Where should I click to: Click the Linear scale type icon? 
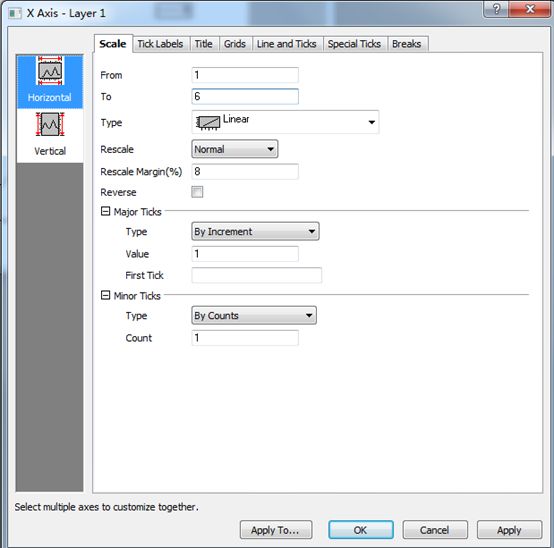coord(208,123)
